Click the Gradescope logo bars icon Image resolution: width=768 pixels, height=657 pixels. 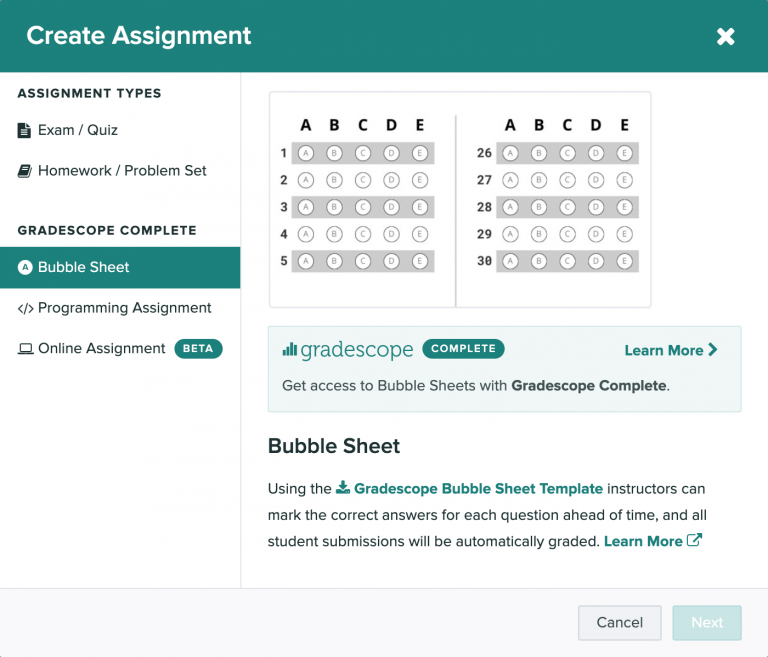(289, 349)
